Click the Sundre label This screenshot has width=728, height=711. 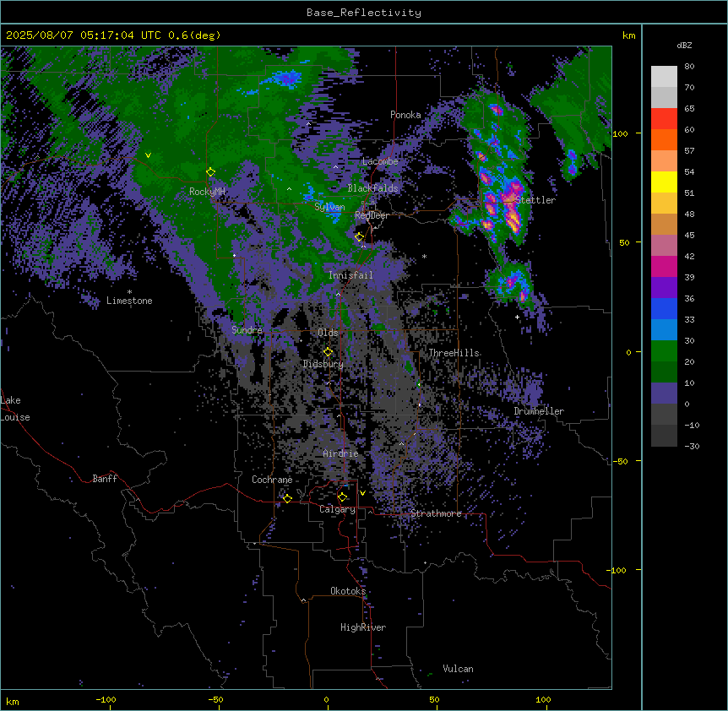click(247, 330)
